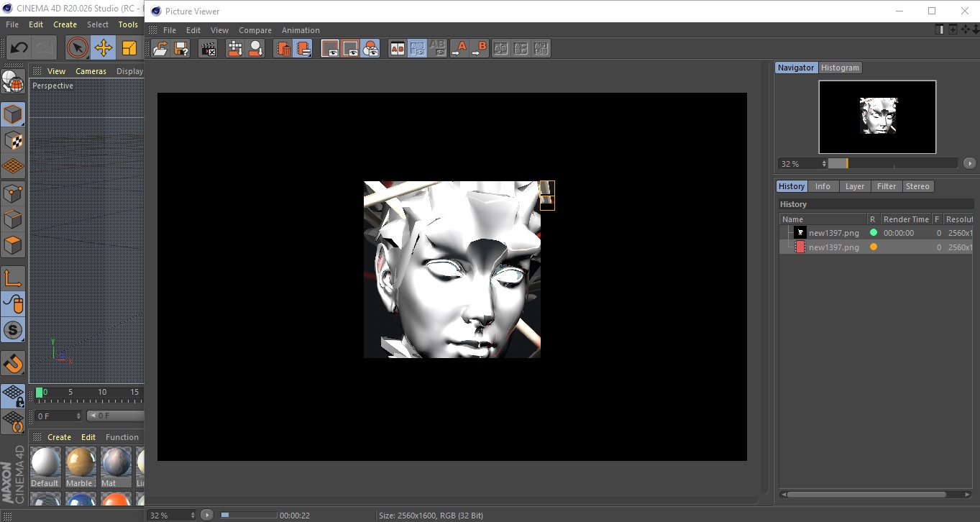Select second new1397.png history row

coord(876,247)
